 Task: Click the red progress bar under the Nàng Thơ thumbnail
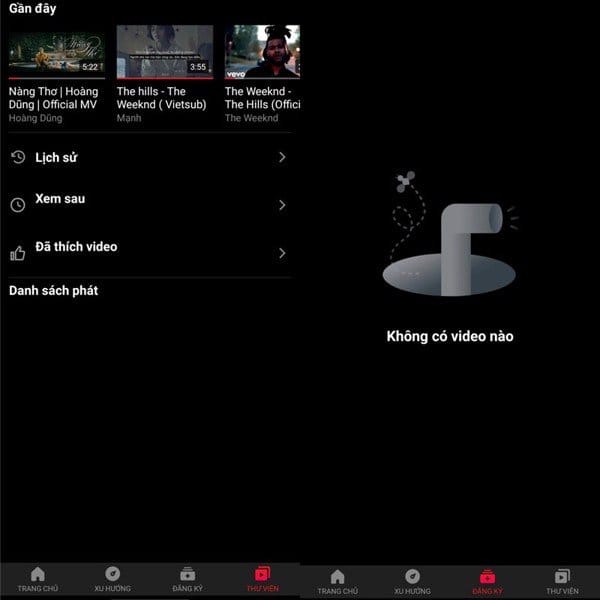click(56, 77)
